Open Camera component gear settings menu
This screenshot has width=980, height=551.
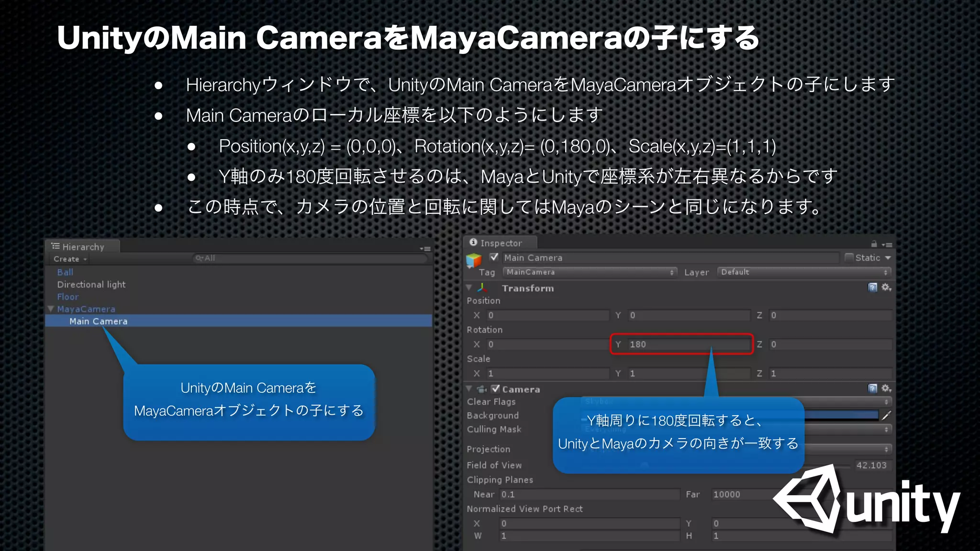pyautogui.click(x=886, y=388)
